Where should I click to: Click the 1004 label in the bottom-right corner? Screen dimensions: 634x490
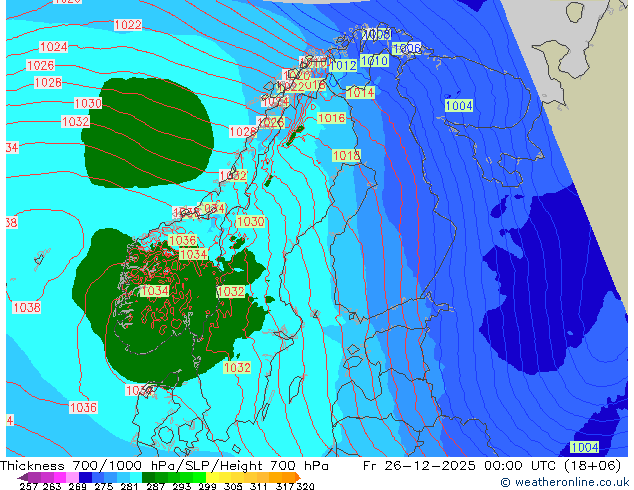pyautogui.click(x=584, y=448)
